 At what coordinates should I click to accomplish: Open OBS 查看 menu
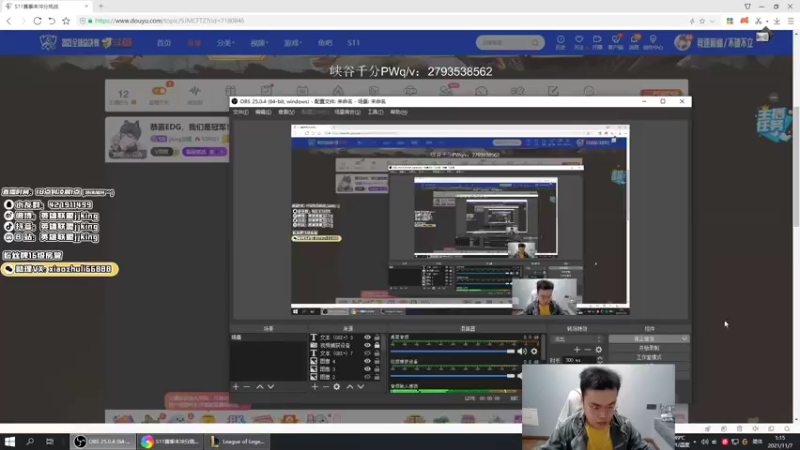286,112
